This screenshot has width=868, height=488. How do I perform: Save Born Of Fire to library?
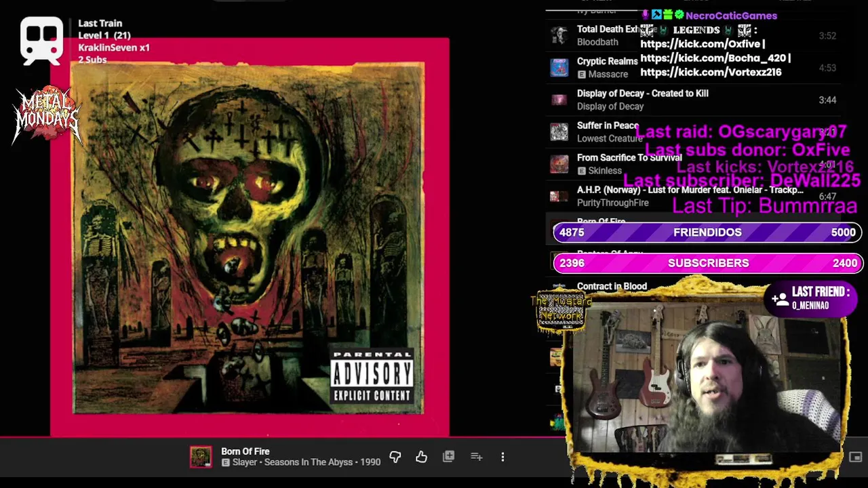pos(448,457)
